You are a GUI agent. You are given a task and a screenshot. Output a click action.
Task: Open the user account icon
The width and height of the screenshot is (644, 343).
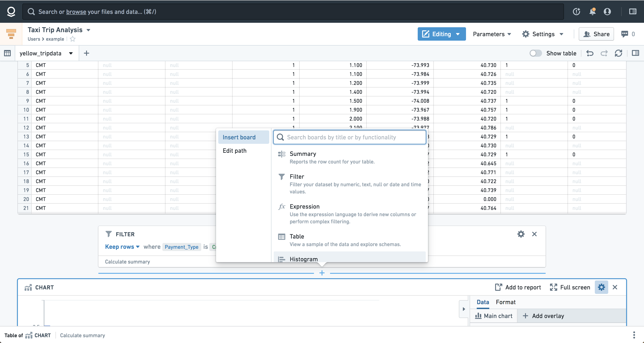pos(607,11)
